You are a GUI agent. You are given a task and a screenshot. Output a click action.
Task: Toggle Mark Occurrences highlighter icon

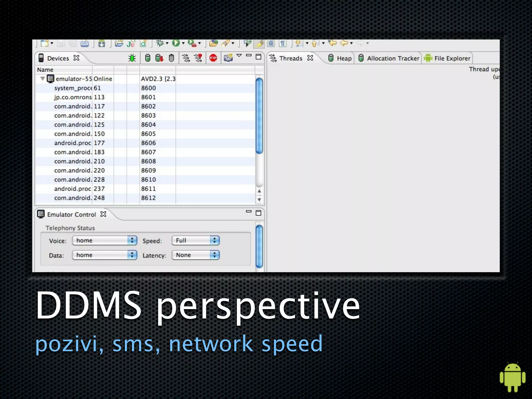[x=259, y=43]
